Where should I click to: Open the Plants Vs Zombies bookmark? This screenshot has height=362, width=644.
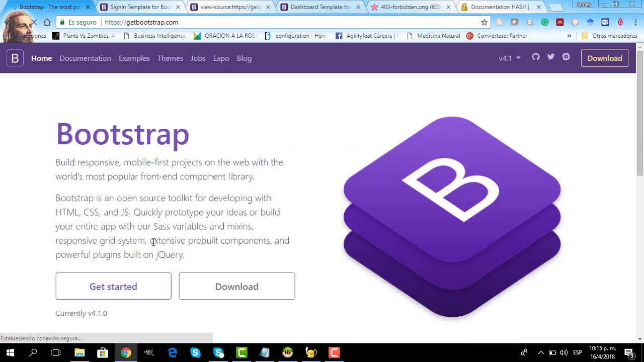(x=84, y=36)
